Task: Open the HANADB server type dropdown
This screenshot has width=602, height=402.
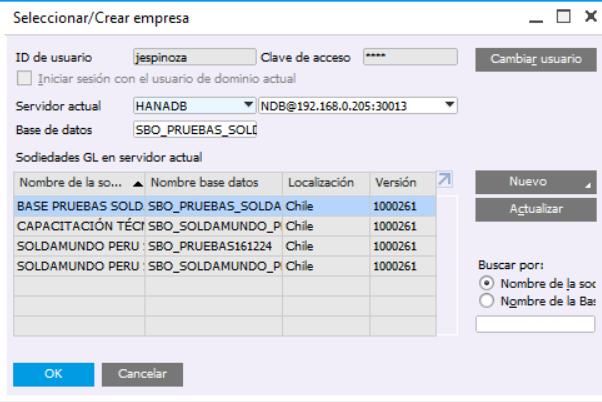Action: [x=248, y=105]
